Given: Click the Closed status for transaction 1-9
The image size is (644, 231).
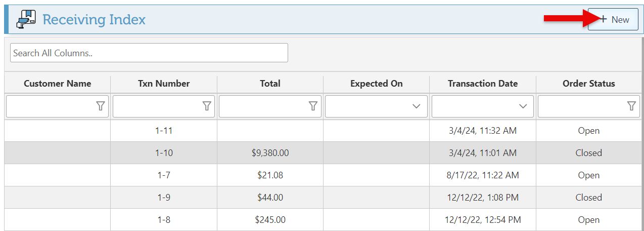Looking at the screenshot, I should coord(588,198).
